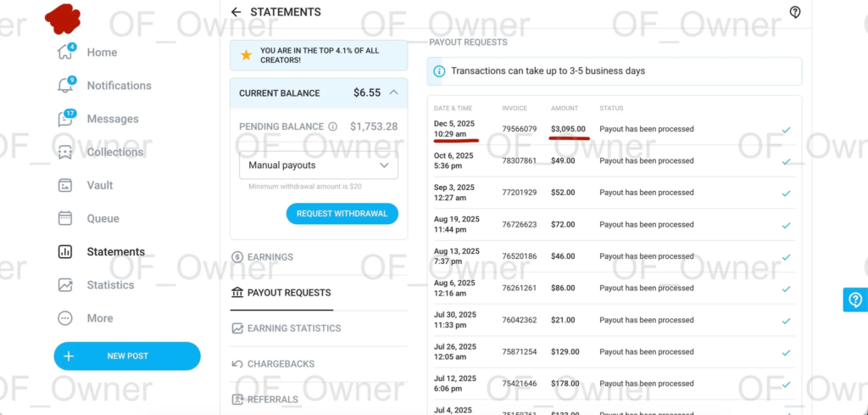Viewport: 868px width, 415px height.
Task: Click the back arrow beside Statements
Action: click(236, 13)
